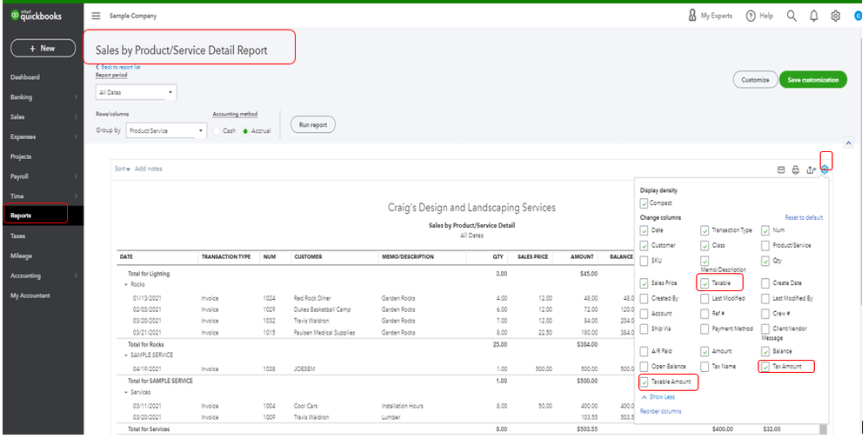Click the Save customization button

812,80
